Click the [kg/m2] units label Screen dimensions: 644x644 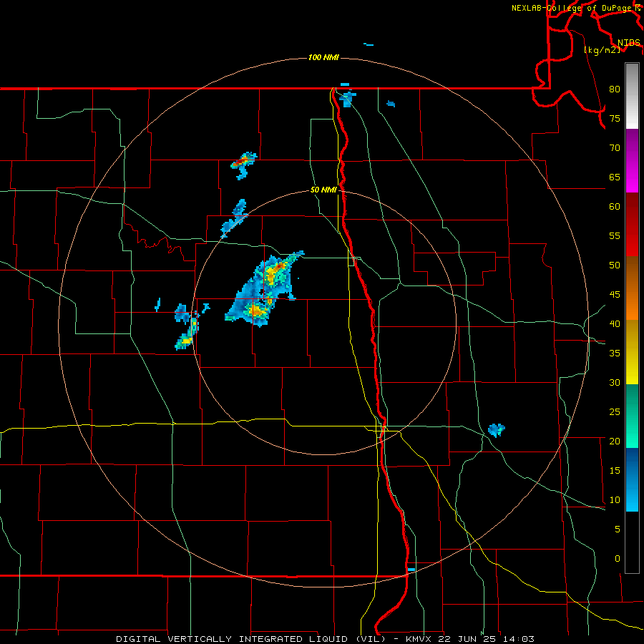602,50
